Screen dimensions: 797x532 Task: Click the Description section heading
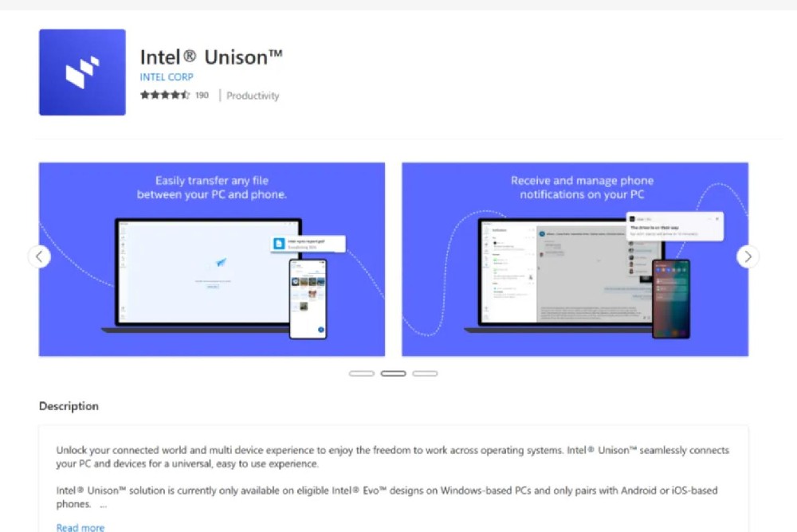pos(69,406)
